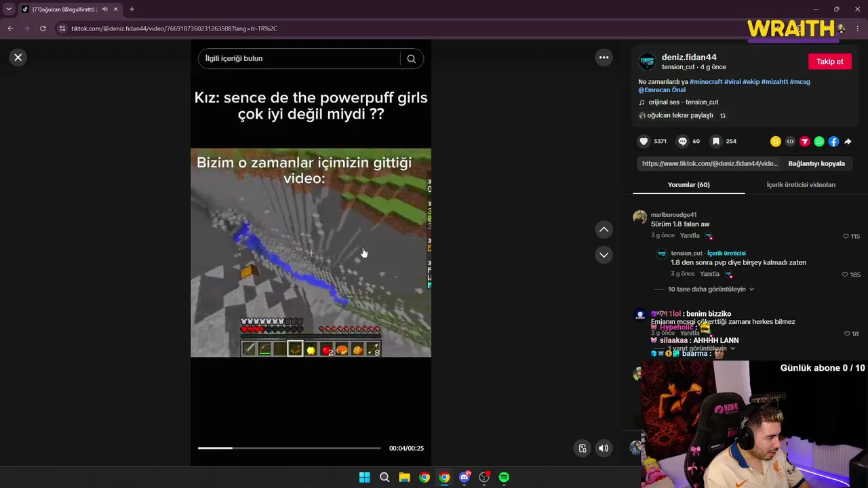Open a new browser tab
Screen dimensions: 868x488
[132, 9]
